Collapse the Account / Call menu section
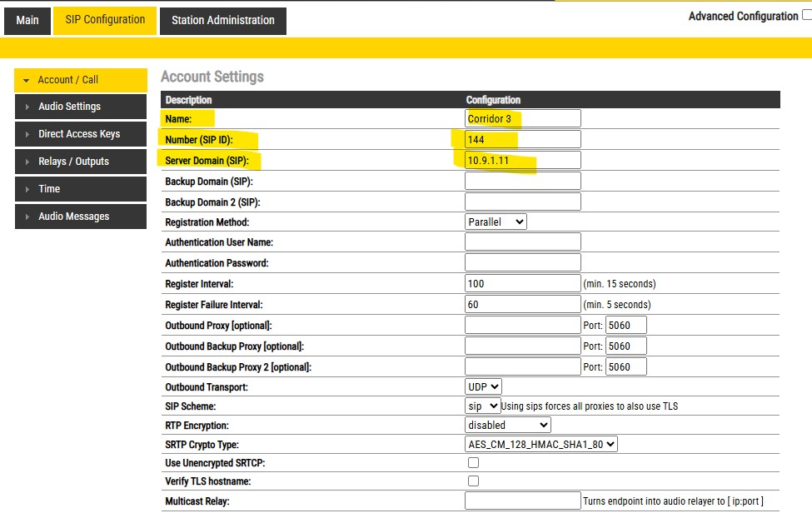Image resolution: width=812 pixels, height=518 pixels. pos(81,80)
